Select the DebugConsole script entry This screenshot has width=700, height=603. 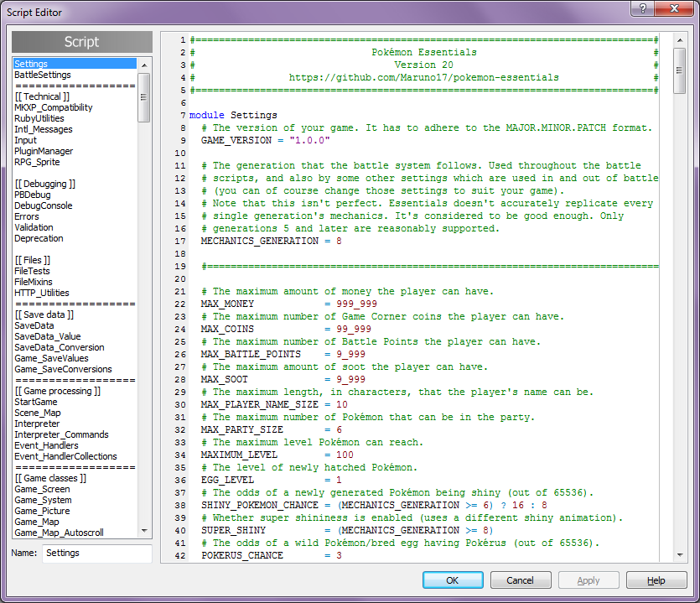pos(44,205)
